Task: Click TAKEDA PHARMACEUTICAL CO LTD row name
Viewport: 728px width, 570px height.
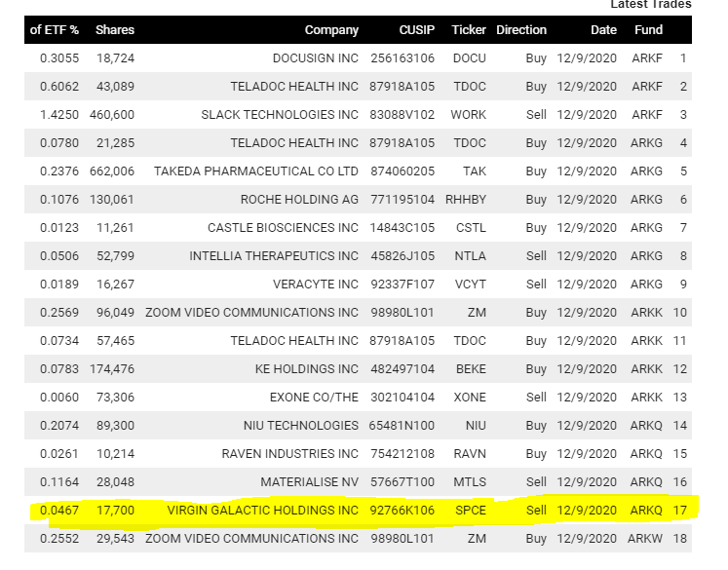Action: pos(255,171)
